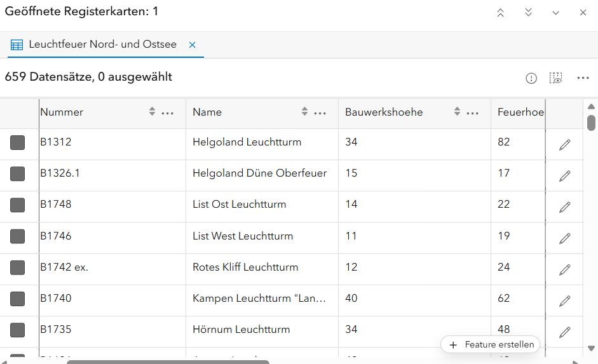Select row B1742 ex. checkbox
The height and width of the screenshot is (364, 598).
pos(18,267)
